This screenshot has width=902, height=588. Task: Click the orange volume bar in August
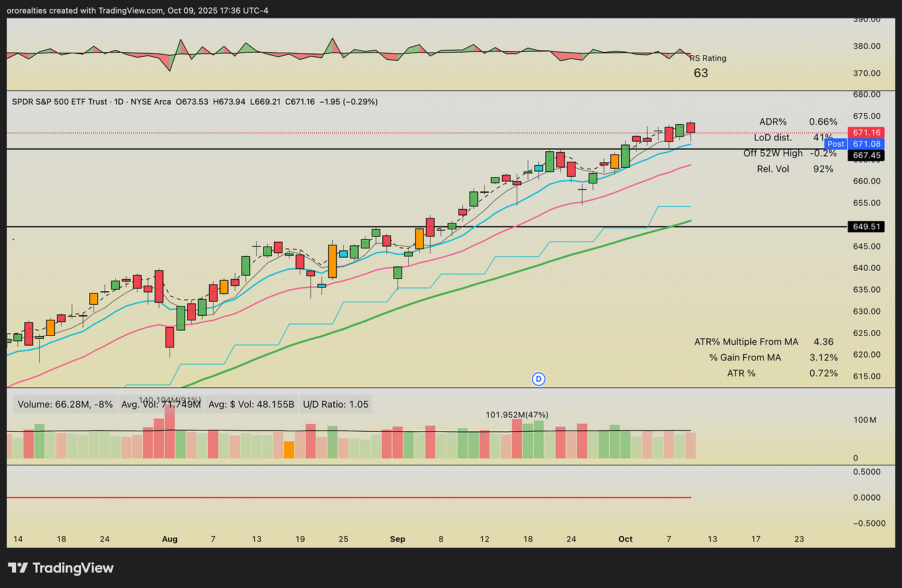289,450
